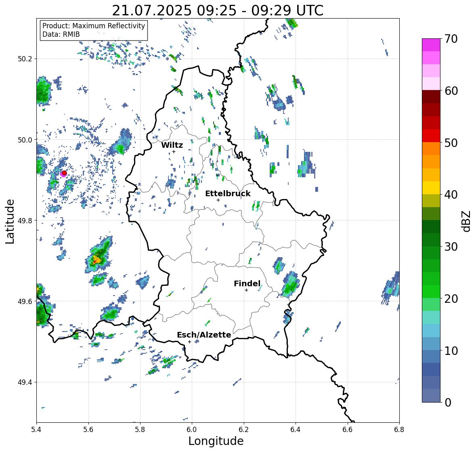The width and height of the screenshot is (476, 451).
Task: Click the cross marker below Ettelbruck label
Action: [x=218, y=200]
